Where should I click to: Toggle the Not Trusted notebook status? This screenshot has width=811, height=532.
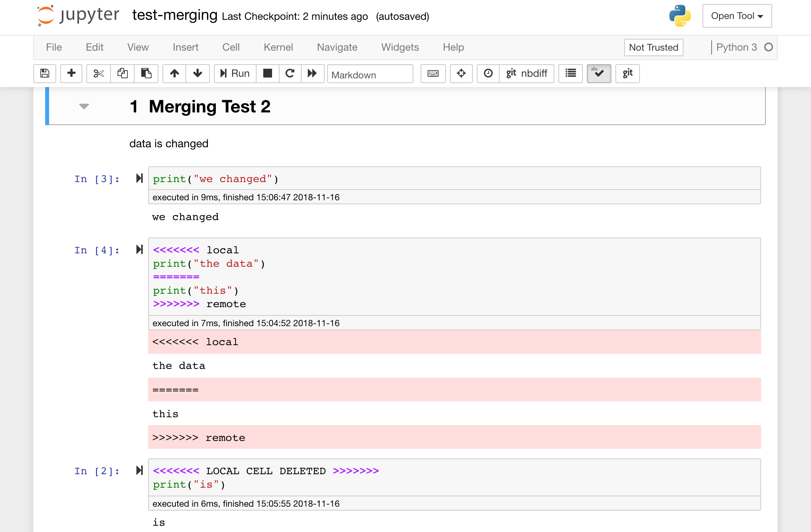(x=653, y=47)
